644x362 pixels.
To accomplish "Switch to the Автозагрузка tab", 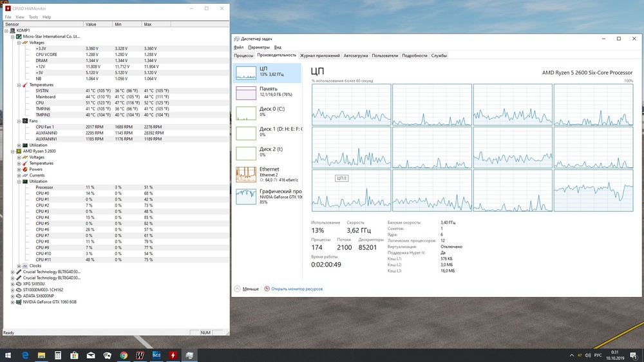I will 355,55.
